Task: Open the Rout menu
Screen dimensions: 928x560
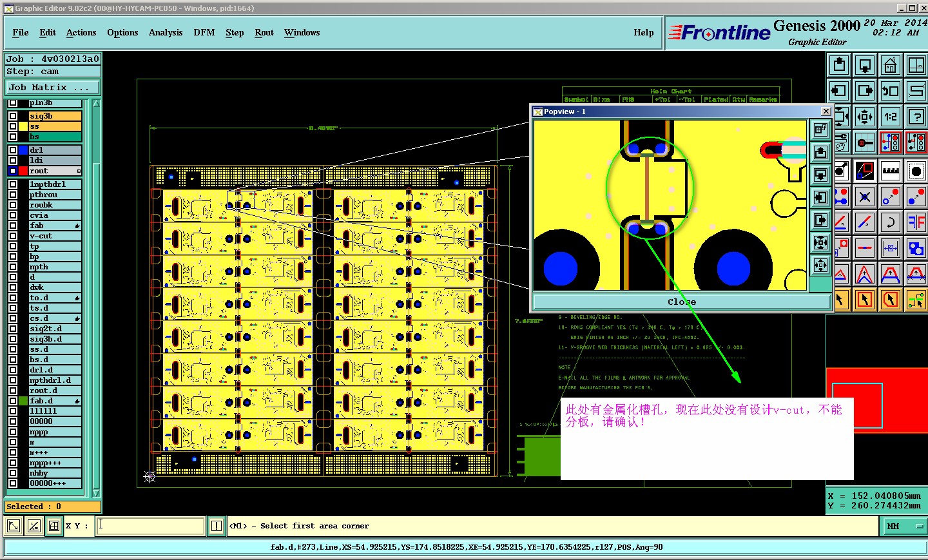Action: point(264,33)
